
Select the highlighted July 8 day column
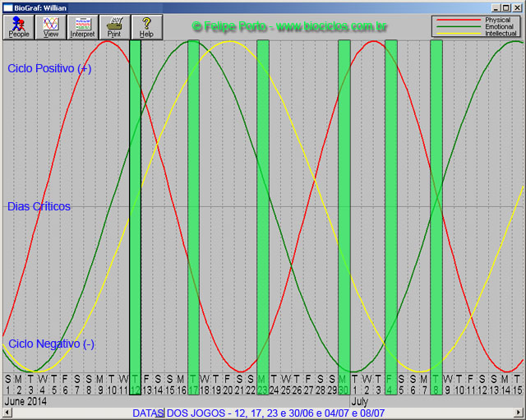tap(436, 217)
